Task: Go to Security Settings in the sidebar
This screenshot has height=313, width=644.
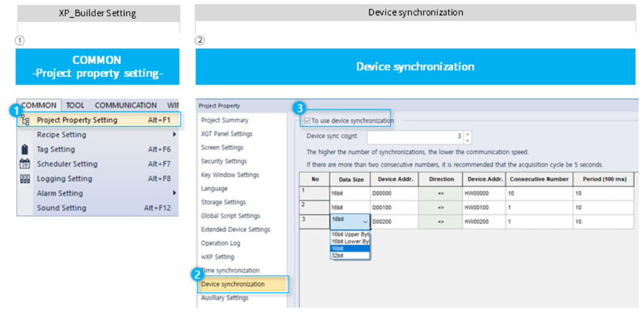Action: 224,161
